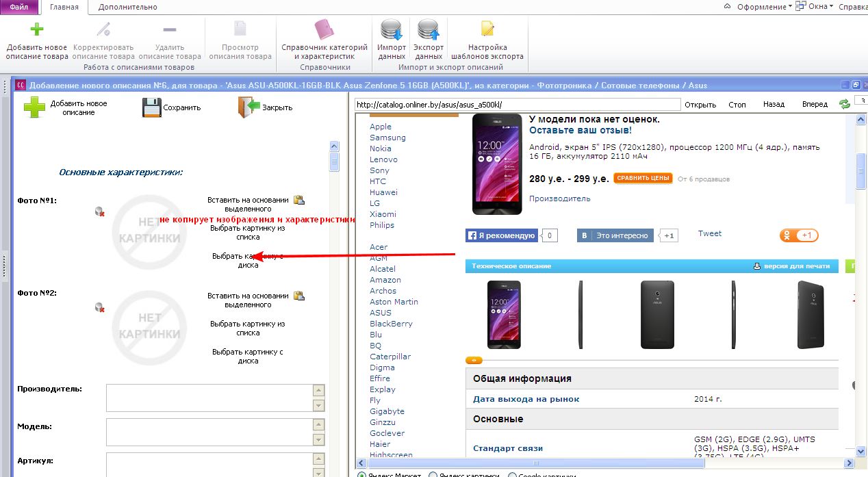The width and height of the screenshot is (868, 477).
Task: Click the 'Xiaomi' brand link
Action: (383, 214)
